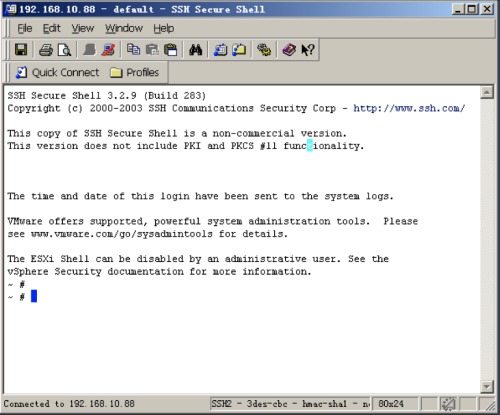Click the terminal cursor at the prompt
Image resolution: width=500 pixels, height=415 pixels.
[x=34, y=296]
